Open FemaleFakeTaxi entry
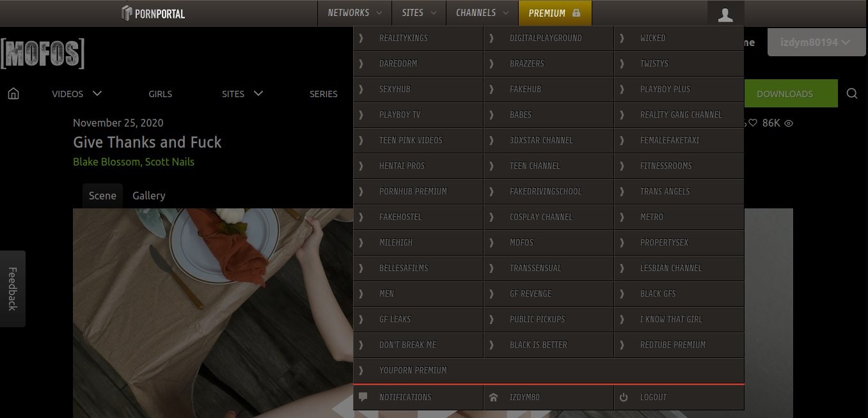Screen dimensions: 868x418 [x=679, y=140]
